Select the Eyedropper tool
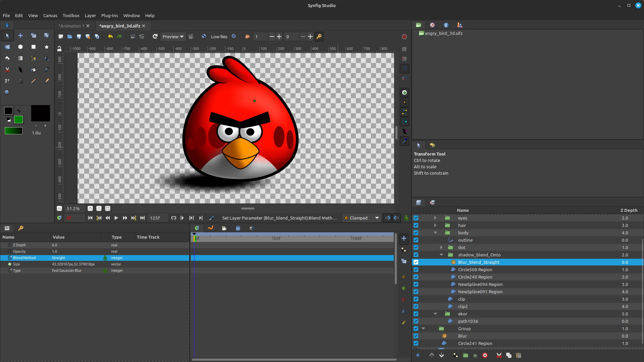 (47, 70)
